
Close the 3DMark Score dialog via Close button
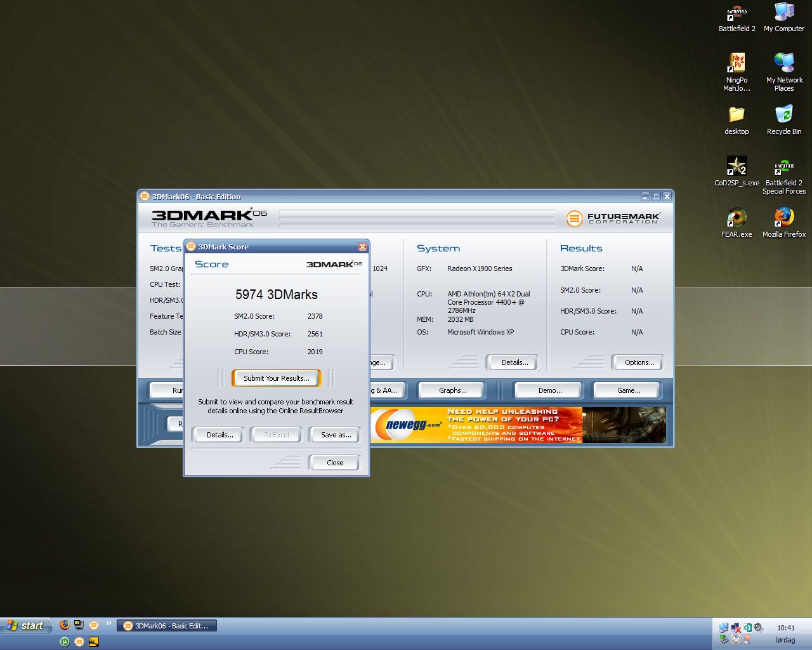click(335, 463)
